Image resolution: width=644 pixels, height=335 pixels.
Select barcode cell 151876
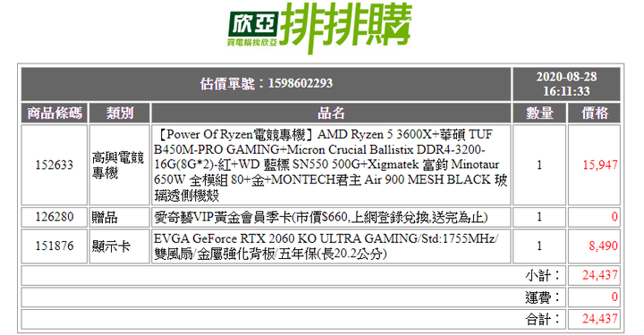[x=55, y=246]
